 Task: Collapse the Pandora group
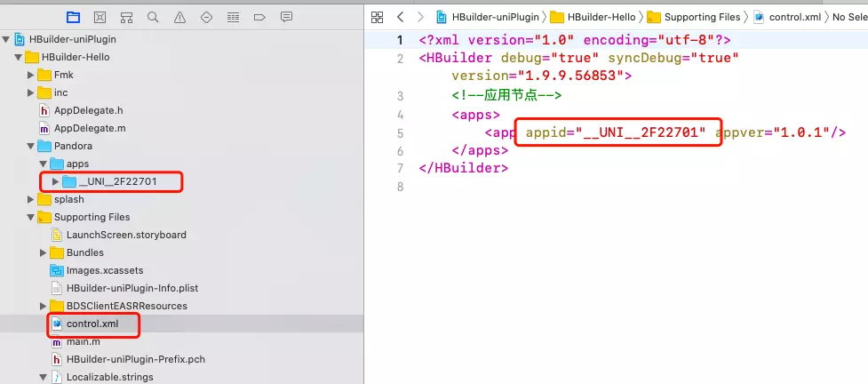[x=30, y=146]
